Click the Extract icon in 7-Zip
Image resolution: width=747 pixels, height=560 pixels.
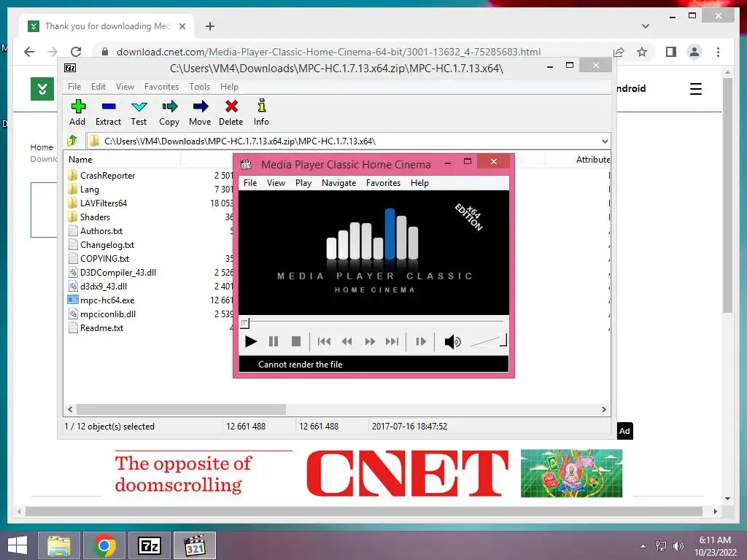pyautogui.click(x=109, y=113)
